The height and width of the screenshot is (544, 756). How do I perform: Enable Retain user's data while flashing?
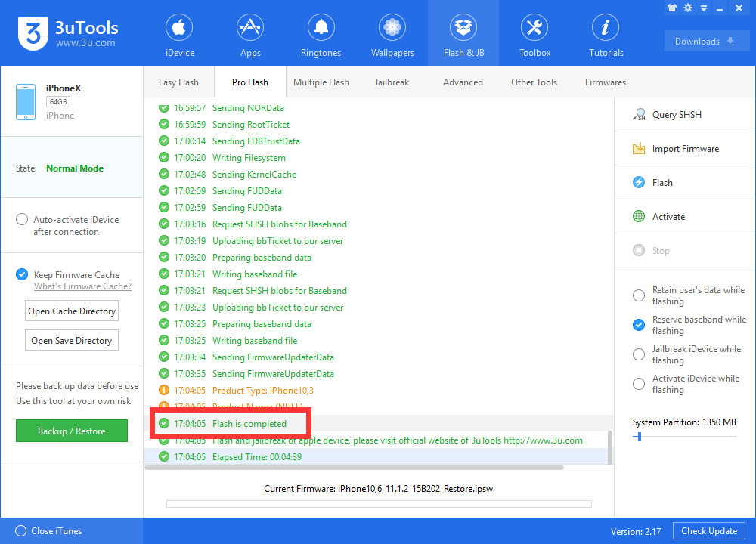tap(638, 295)
